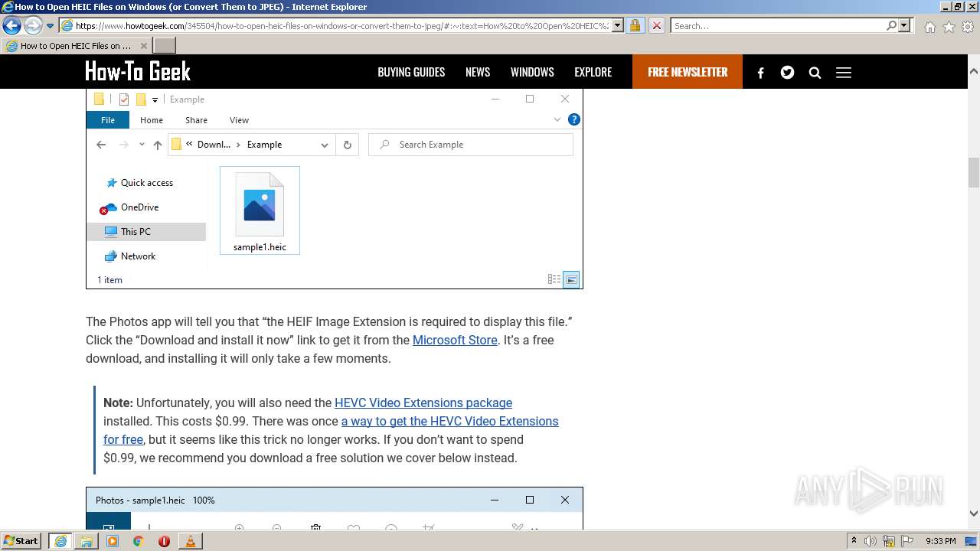Click the page scrollbar down arrow
Viewport: 980px width, 551px height.
click(x=974, y=514)
